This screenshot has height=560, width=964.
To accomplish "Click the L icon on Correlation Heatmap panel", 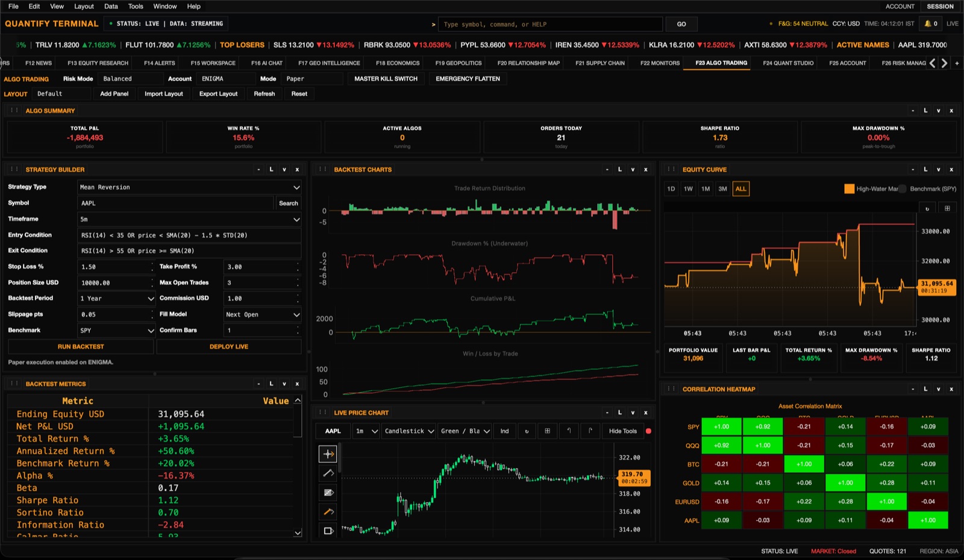I will click(x=925, y=389).
